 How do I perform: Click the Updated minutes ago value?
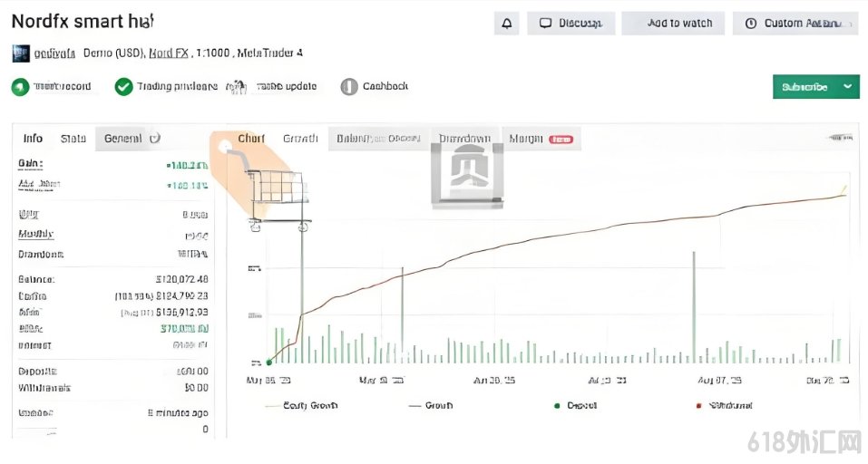pos(178,412)
